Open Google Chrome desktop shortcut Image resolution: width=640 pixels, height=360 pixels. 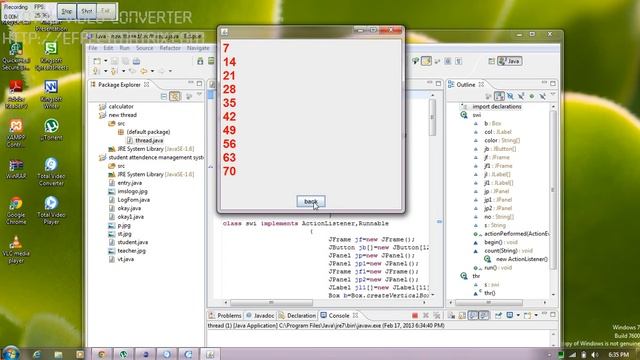[16, 210]
